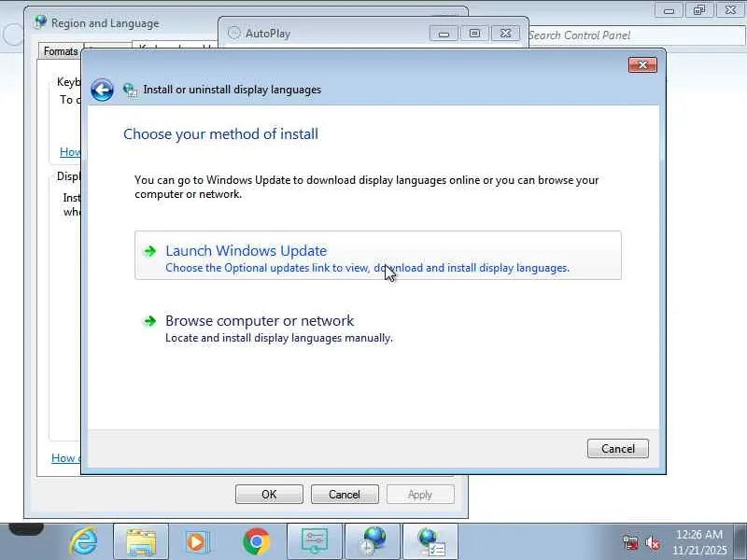Open the Control Panel taskbar button
This screenshot has height=560, width=747.
click(x=315, y=541)
